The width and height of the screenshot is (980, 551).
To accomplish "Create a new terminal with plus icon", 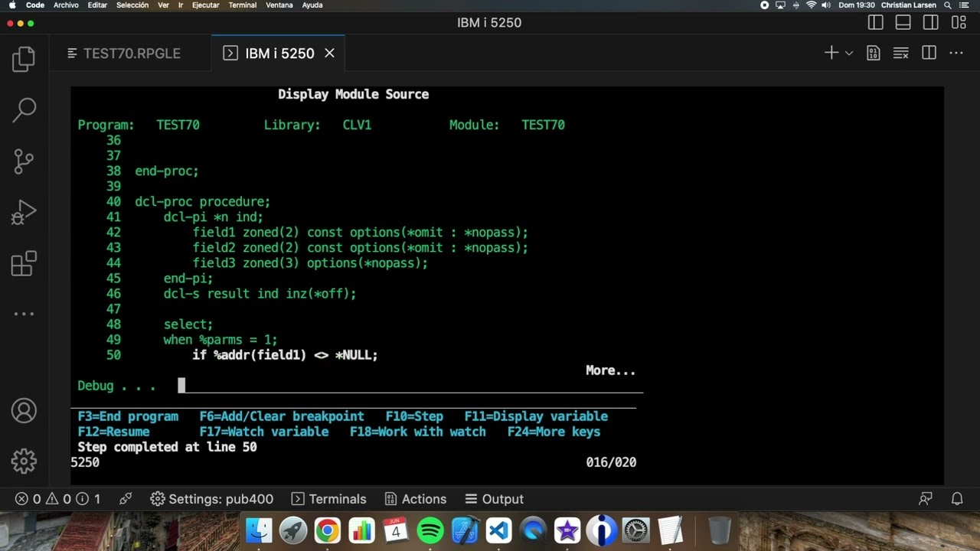I will (831, 53).
